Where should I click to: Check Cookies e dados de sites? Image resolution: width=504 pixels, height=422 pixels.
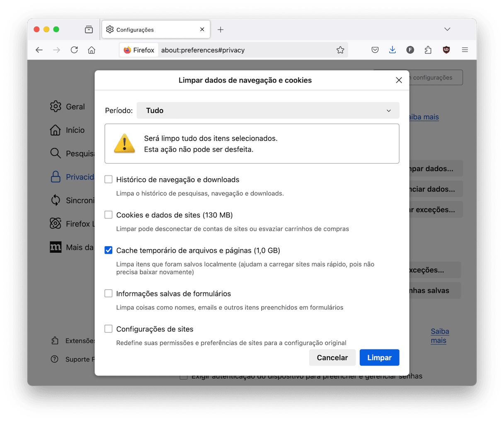point(109,215)
